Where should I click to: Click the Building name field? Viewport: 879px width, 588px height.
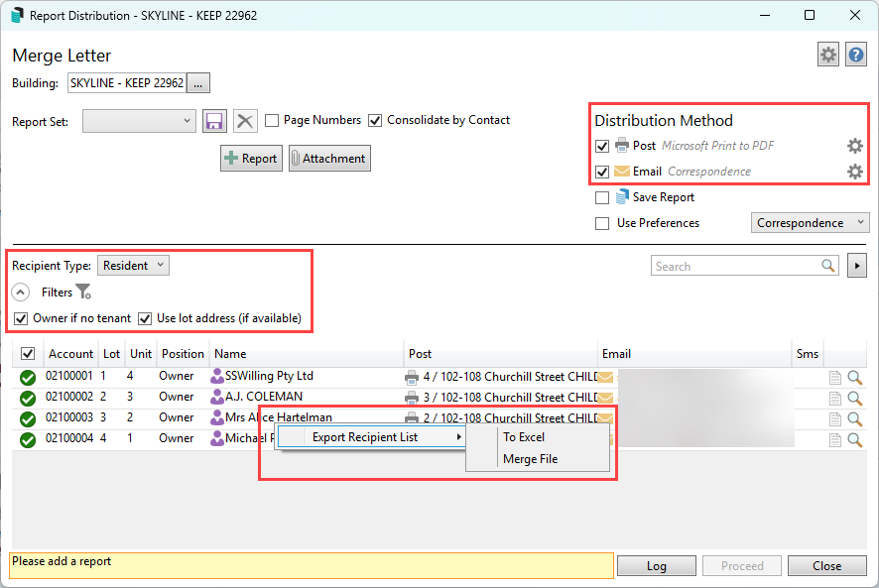pyautogui.click(x=127, y=83)
